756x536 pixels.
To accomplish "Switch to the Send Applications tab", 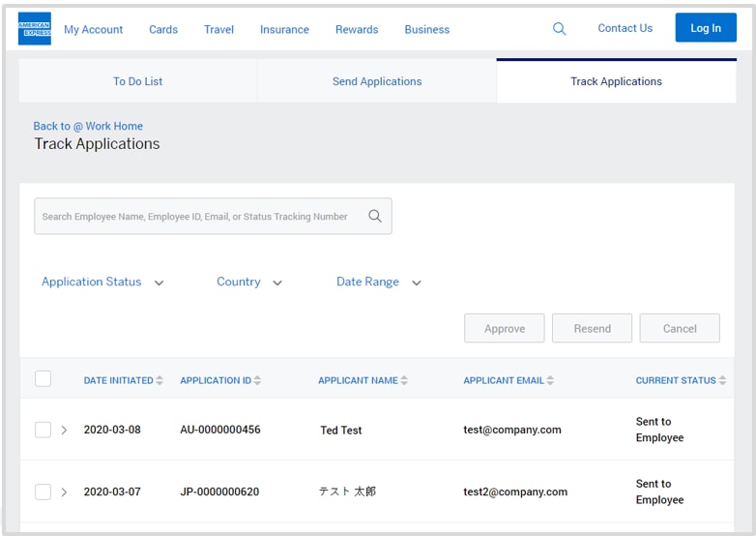I will pyautogui.click(x=377, y=81).
